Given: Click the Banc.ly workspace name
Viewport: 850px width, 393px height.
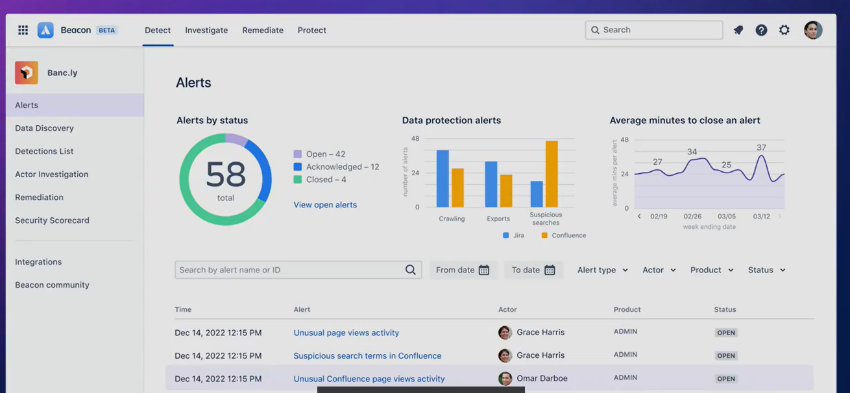Looking at the screenshot, I should click(62, 73).
